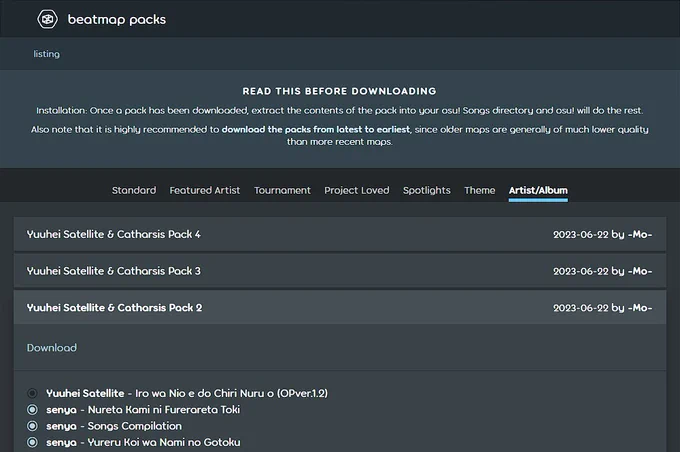Expand Yuuhei Satellite & Catharsis Pack 3
The image size is (680, 452).
(340, 271)
